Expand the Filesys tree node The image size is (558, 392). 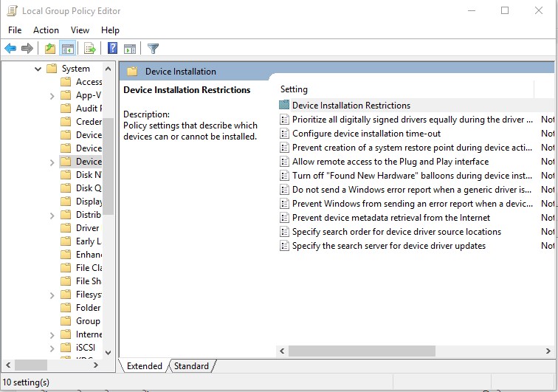coord(52,295)
